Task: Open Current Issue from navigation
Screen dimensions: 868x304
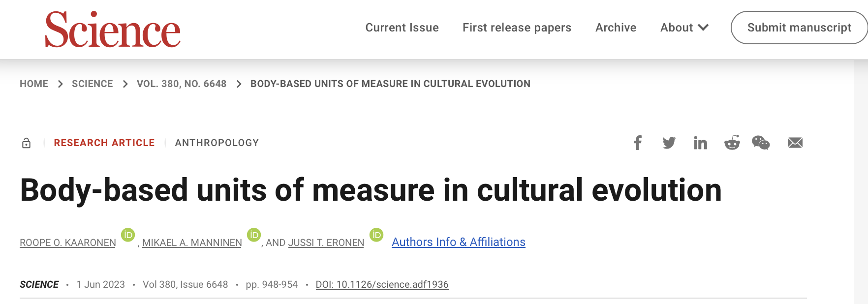Action: tap(402, 28)
